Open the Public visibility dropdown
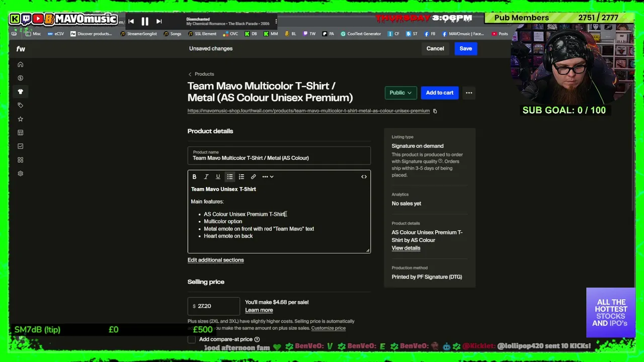Screen dimensions: 644x362 (401, 93)
